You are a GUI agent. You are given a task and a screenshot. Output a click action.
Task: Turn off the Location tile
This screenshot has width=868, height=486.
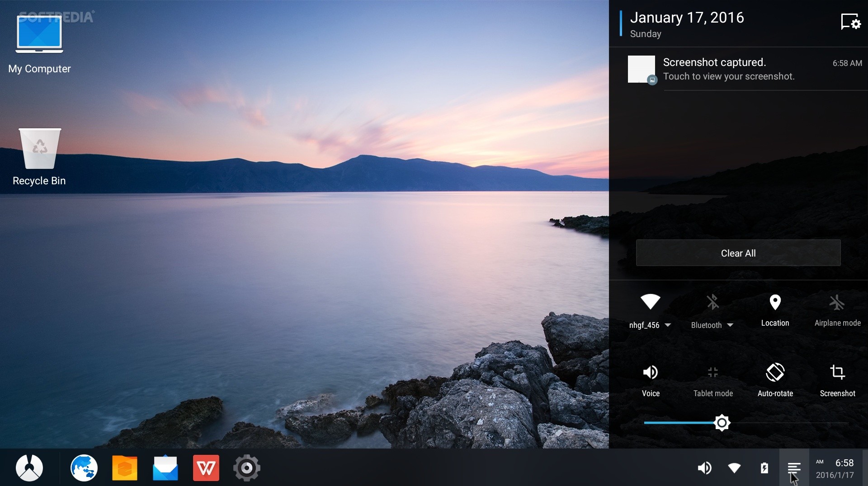pos(775,310)
